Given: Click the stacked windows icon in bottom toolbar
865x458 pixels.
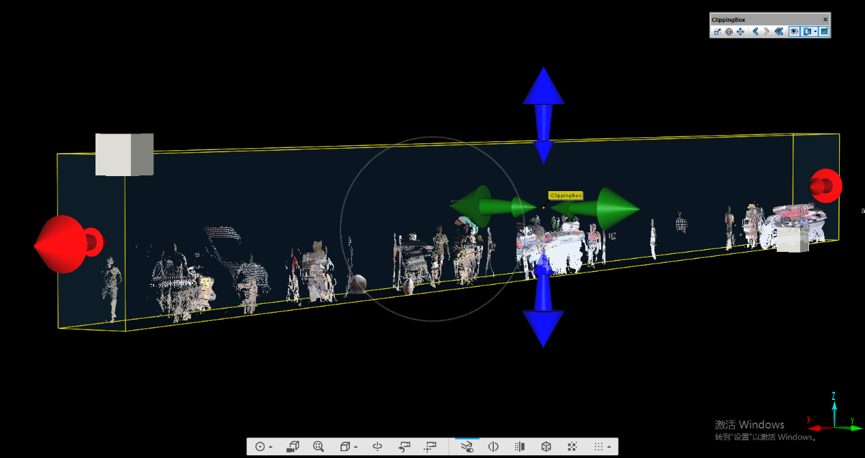Looking at the screenshot, I should point(292,447).
